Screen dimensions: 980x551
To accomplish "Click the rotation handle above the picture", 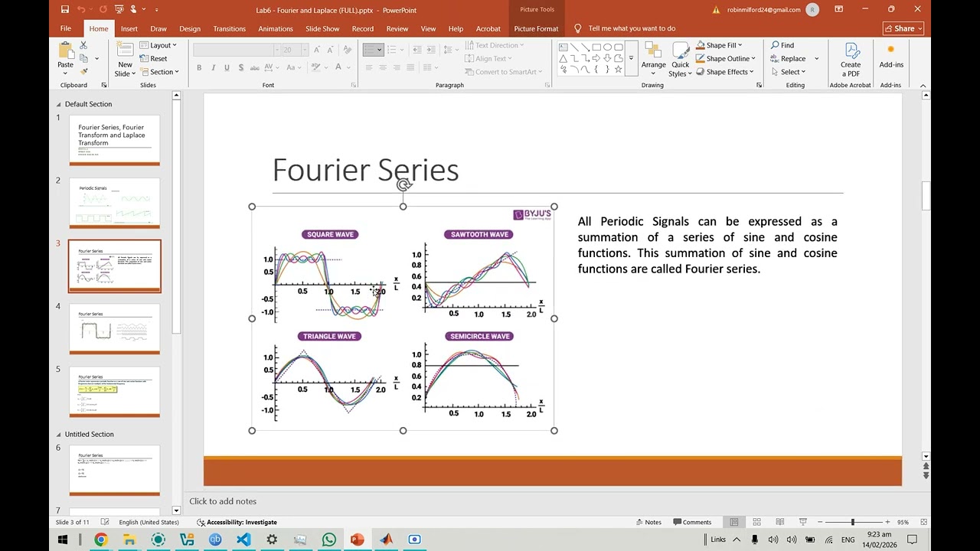I will pyautogui.click(x=403, y=184).
